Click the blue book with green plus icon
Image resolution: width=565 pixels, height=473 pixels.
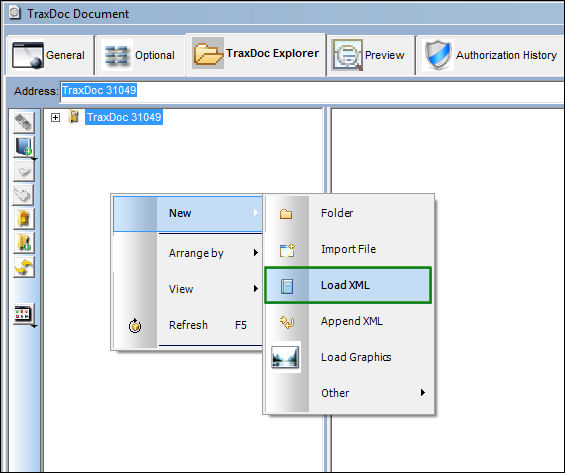(24, 146)
